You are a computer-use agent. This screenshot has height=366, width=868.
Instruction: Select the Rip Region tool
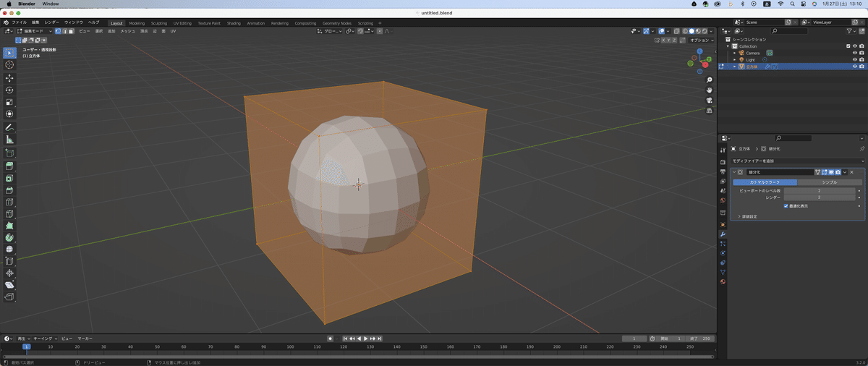point(9,297)
